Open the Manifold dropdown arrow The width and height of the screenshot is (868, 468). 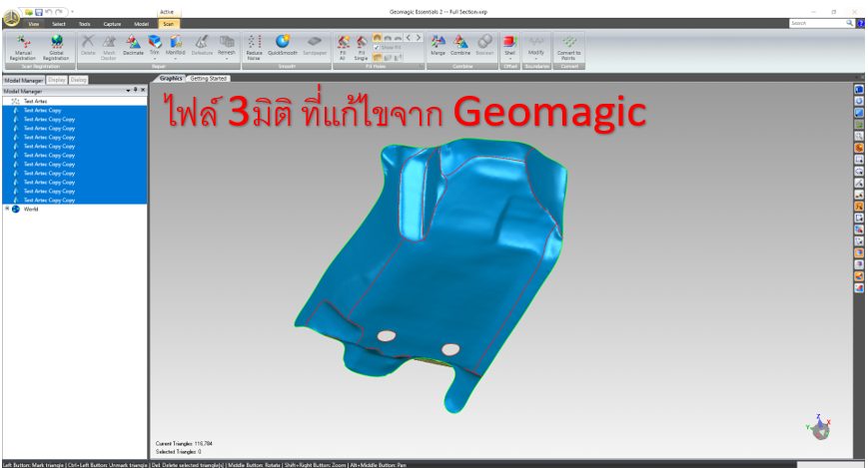pyautogui.click(x=176, y=58)
